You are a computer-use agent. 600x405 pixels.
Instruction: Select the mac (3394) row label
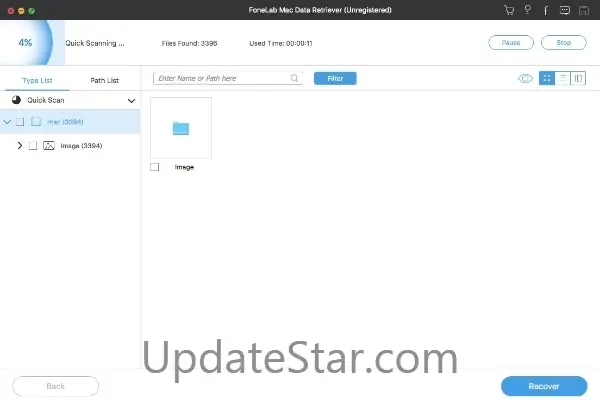(65, 122)
